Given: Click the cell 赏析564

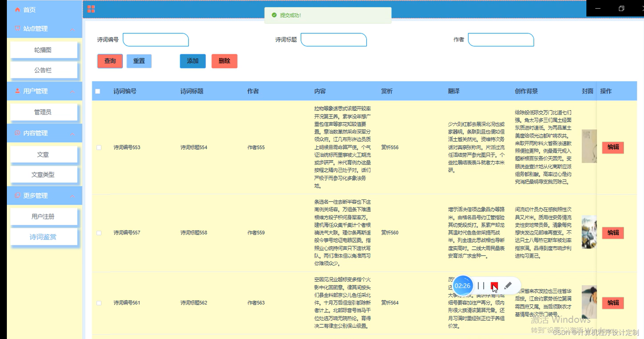Looking at the screenshot, I should click(390, 303).
